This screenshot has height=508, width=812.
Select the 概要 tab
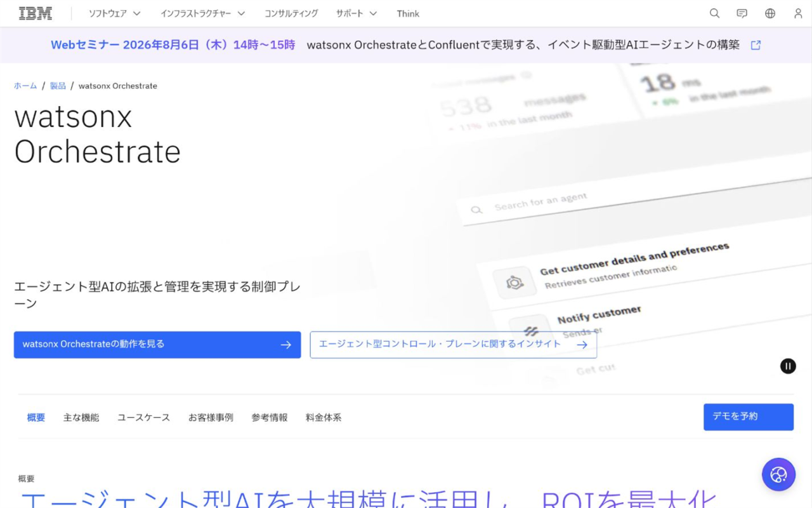click(36, 417)
